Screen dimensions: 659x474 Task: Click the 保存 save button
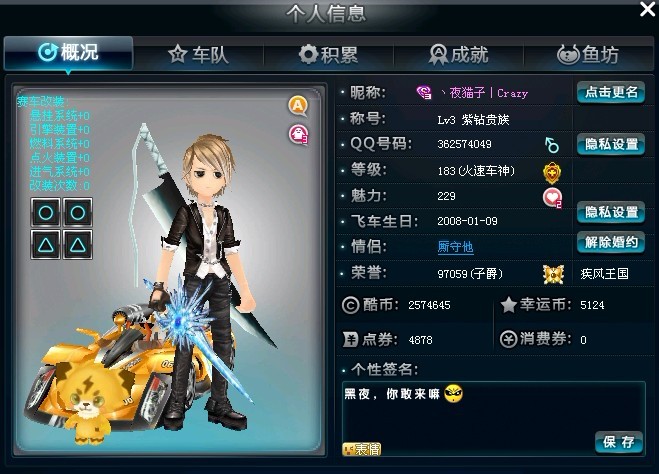619,442
